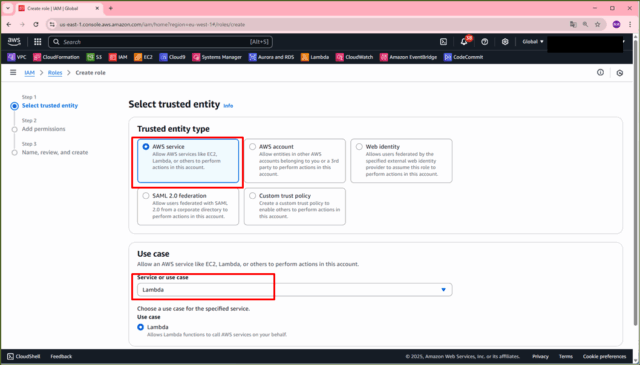This screenshot has width=640, height=365.
Task: Open the notifications bell icon
Action: (x=464, y=42)
